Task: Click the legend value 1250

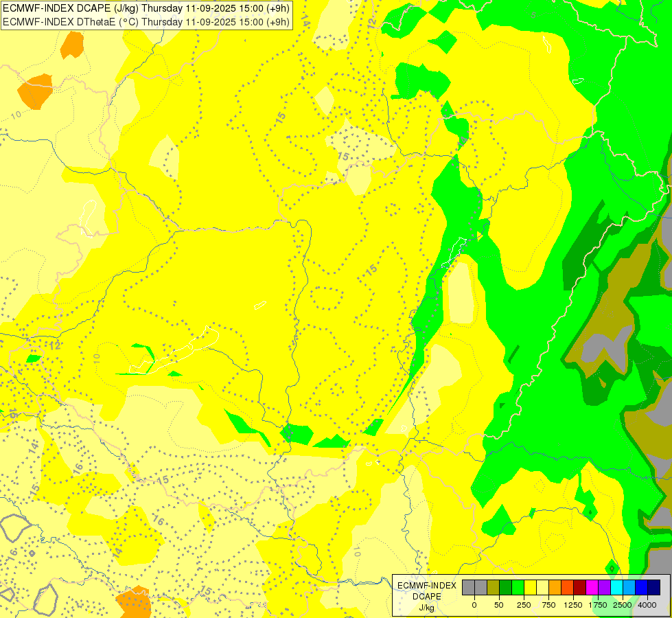Action: point(573,605)
